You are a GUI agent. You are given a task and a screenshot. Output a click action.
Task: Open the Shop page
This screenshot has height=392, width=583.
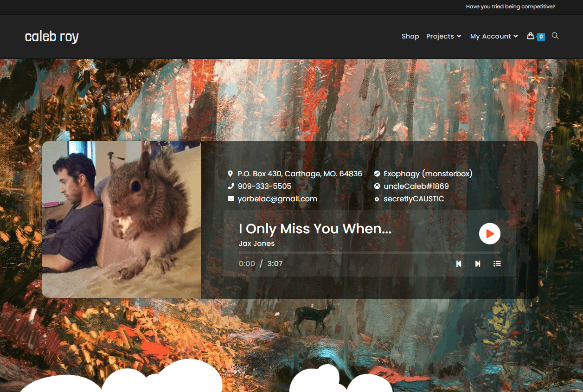(x=410, y=36)
